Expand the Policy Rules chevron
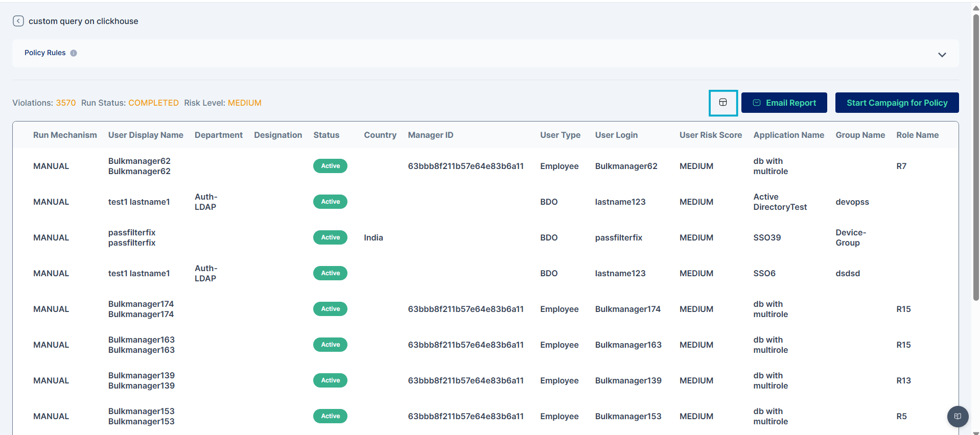980x435 pixels. 942,55
